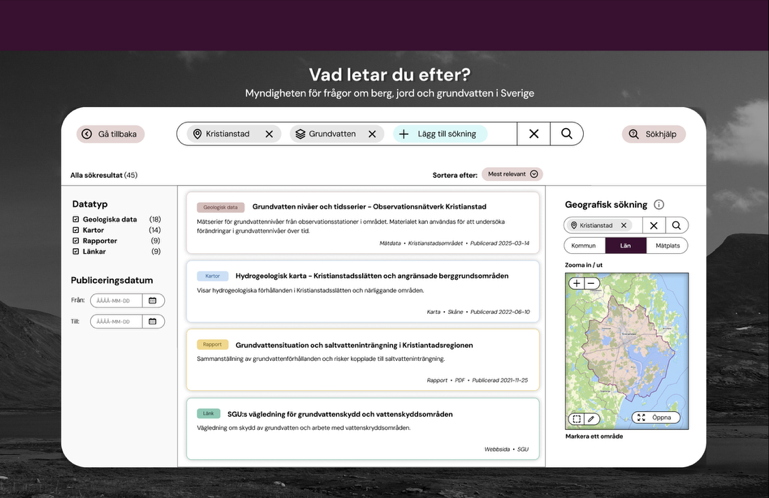Toggle the Rapporter checkbox
Screen dimensions: 769x498
(76, 241)
